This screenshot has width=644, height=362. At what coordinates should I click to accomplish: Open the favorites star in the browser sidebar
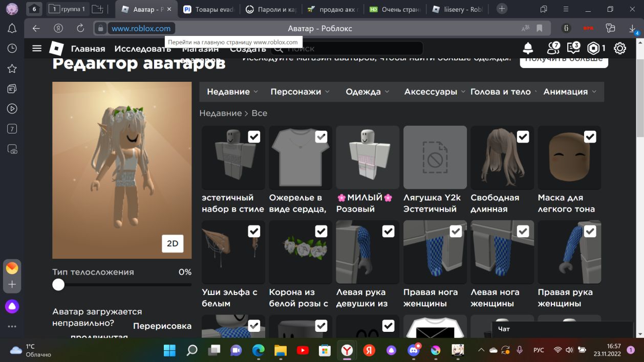click(12, 69)
